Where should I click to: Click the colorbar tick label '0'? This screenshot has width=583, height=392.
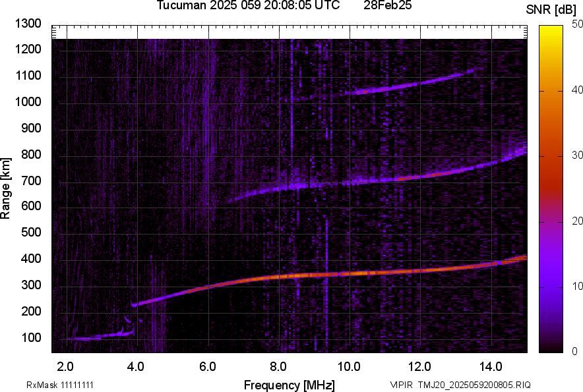(x=575, y=351)
